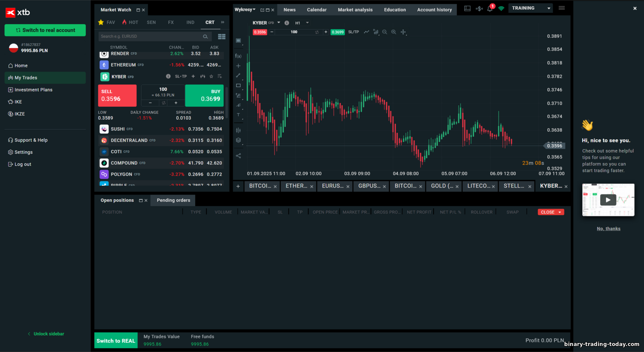Image resolution: width=644 pixels, height=352 pixels.
Task: Select the trend line drawing tool
Action: point(238,76)
